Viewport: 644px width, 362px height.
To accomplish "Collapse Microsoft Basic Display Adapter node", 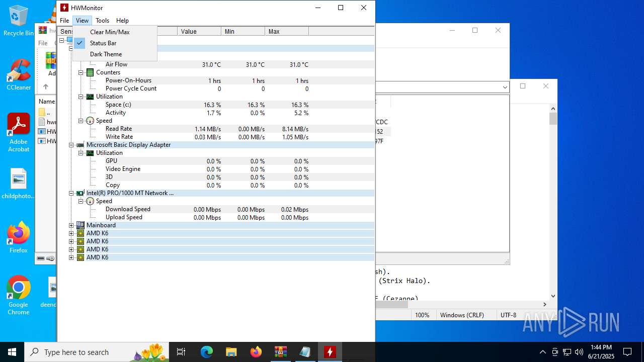I will (x=71, y=145).
